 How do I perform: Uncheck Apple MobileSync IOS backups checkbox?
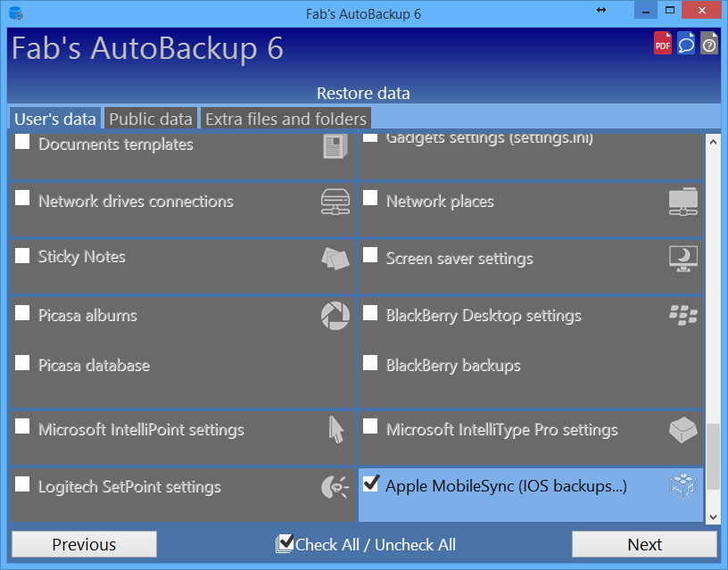tap(370, 483)
